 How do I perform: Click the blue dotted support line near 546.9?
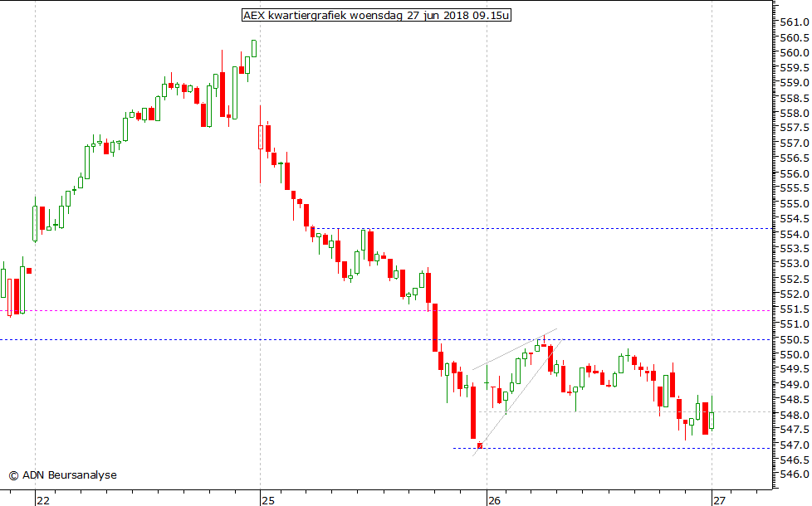pos(612,448)
